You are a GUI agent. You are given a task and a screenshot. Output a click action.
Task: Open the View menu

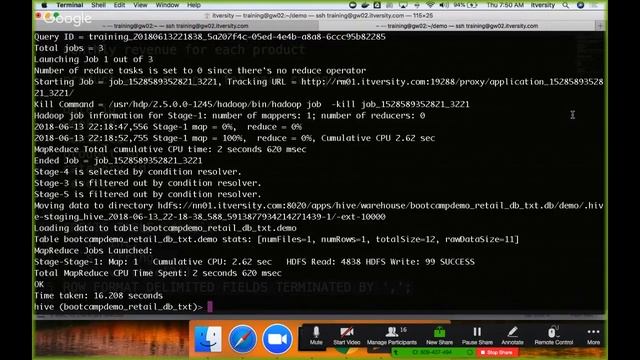click(x=140, y=5)
